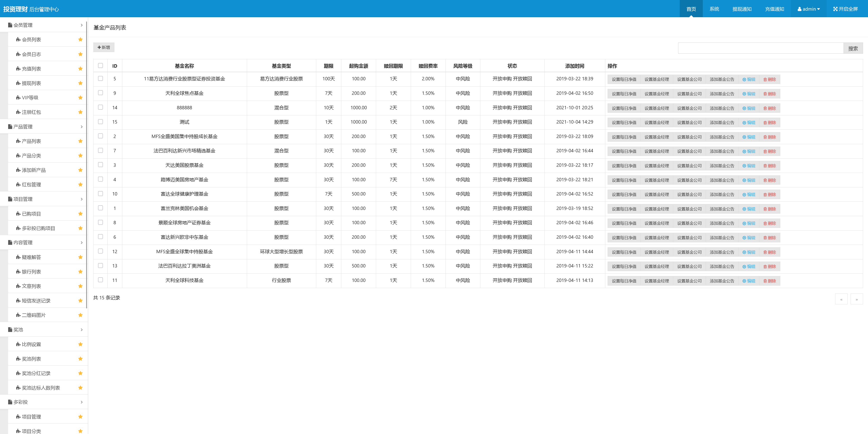Click 设置每日净值 for 天达美国股票基金
This screenshot has height=434, width=868.
(624, 166)
